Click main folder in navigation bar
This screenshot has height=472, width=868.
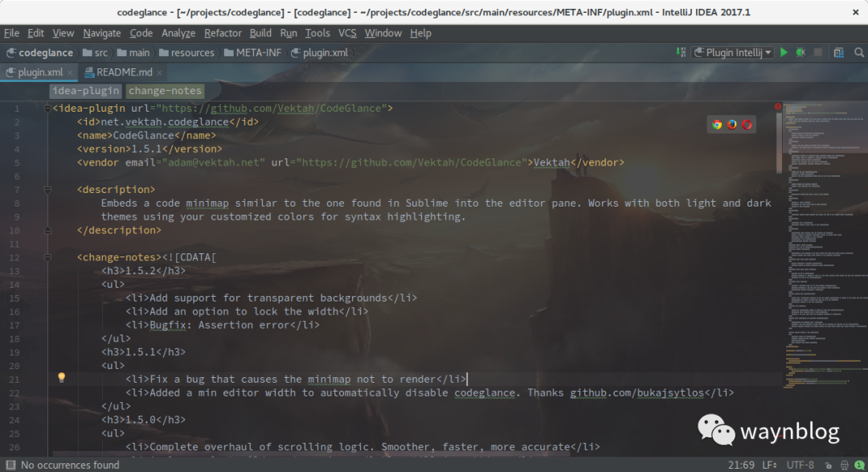pos(133,52)
